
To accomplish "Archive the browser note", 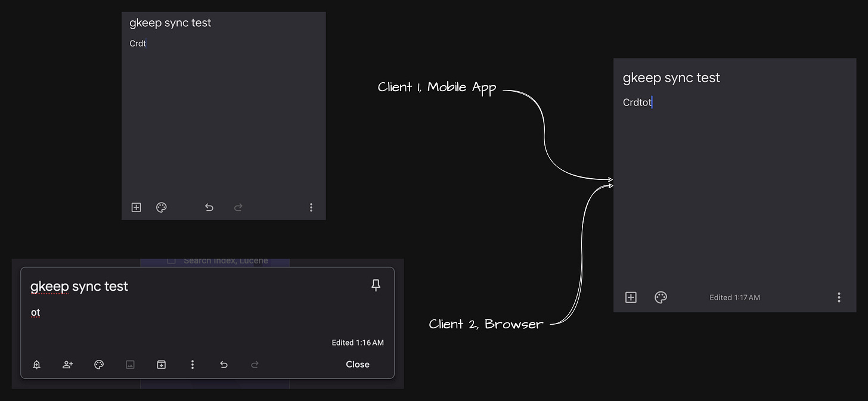I will coord(161,365).
